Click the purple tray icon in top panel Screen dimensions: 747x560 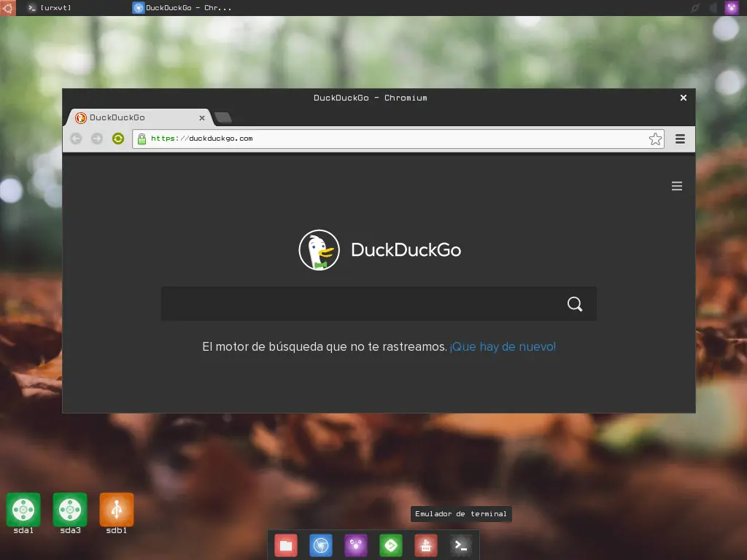coord(731,7)
